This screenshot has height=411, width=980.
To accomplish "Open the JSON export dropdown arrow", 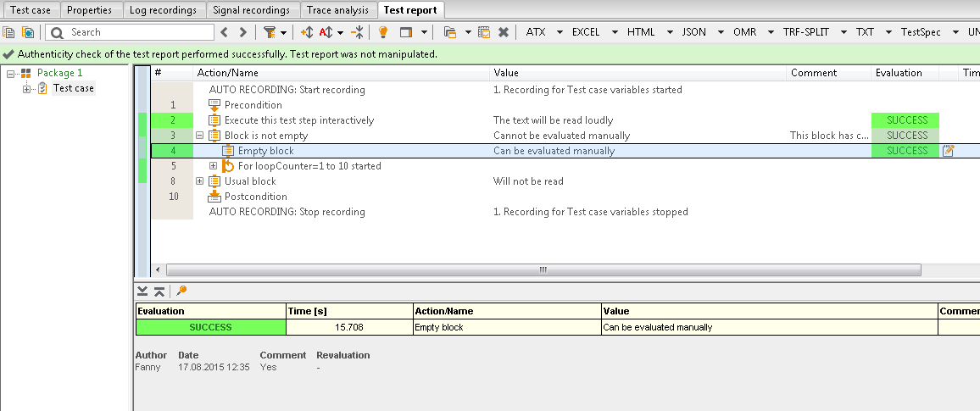I will tap(721, 32).
